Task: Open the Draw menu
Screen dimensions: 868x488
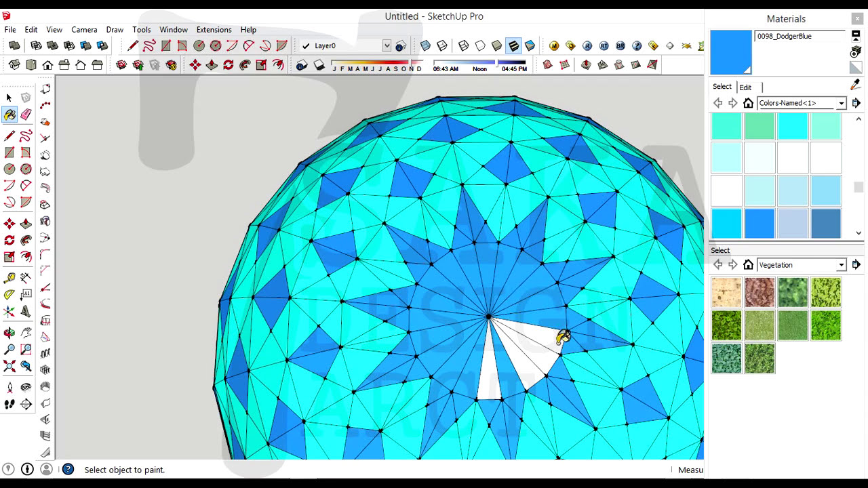Action: coord(115,29)
